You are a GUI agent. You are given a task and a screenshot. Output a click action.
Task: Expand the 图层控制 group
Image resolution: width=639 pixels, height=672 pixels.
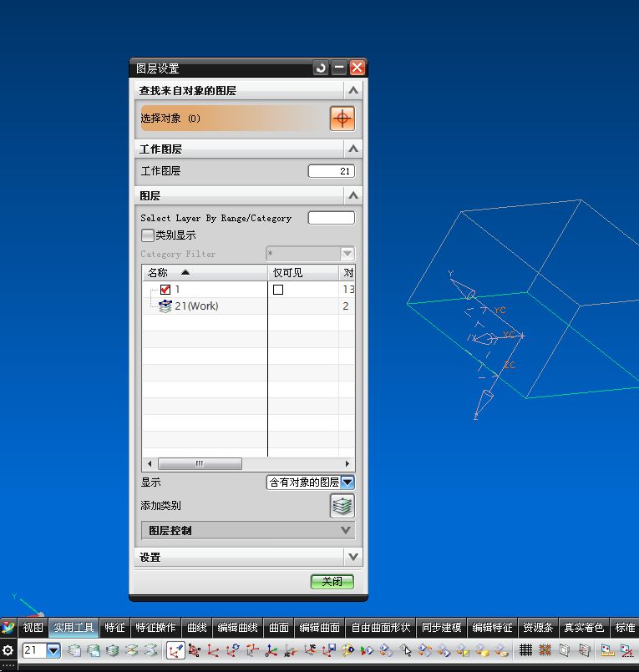pyautogui.click(x=248, y=531)
